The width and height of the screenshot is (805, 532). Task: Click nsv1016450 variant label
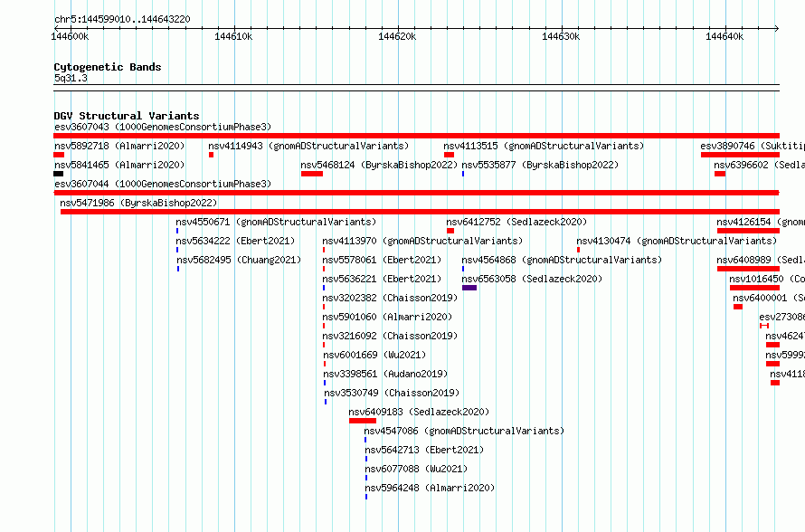767,279
